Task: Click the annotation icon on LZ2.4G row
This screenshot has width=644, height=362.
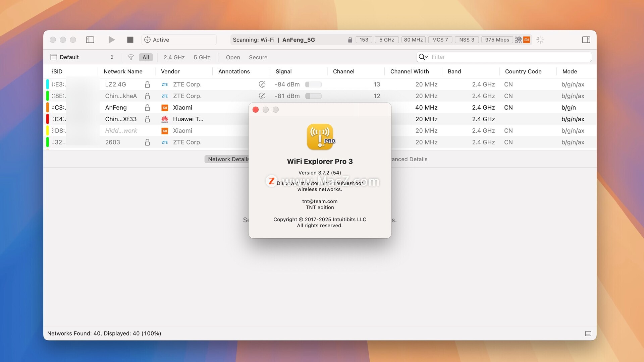Action: click(262, 84)
